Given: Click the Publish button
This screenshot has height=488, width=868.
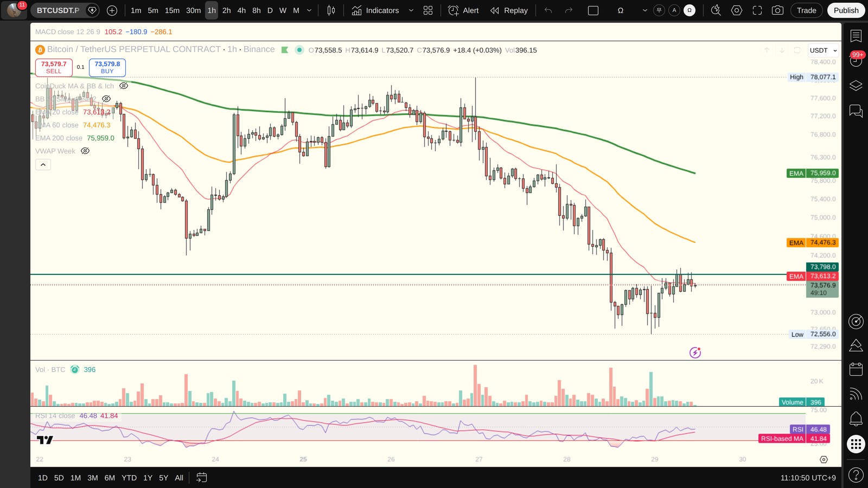Looking at the screenshot, I should [846, 10].
